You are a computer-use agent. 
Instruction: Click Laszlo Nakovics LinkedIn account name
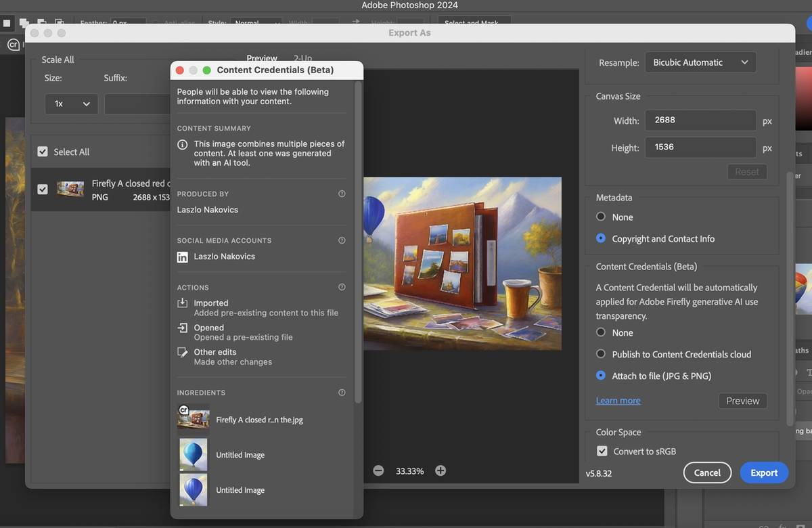(x=225, y=257)
